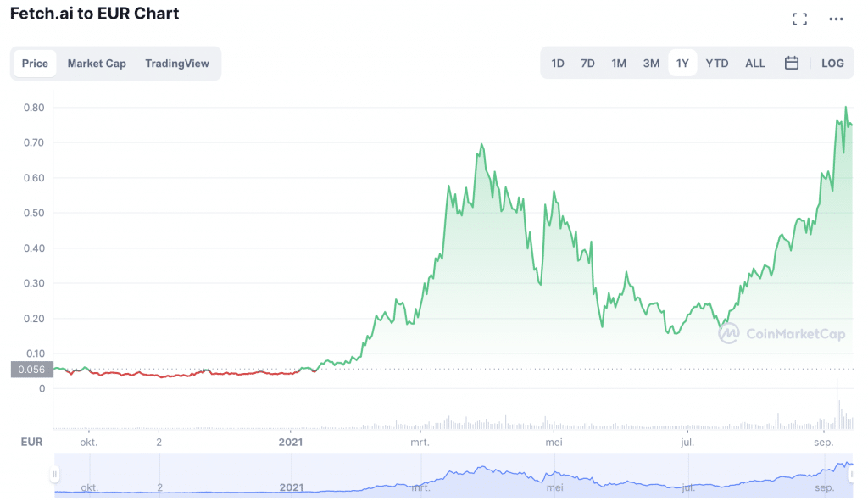Open the calendar date range picker

(792, 63)
